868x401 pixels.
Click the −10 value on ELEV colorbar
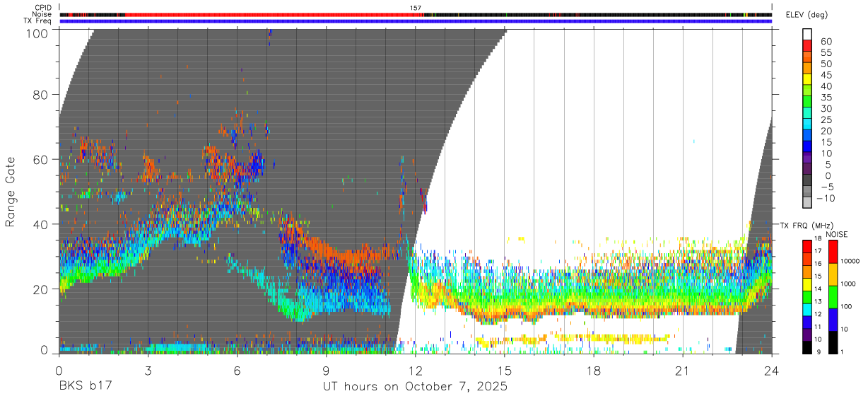[826, 199]
